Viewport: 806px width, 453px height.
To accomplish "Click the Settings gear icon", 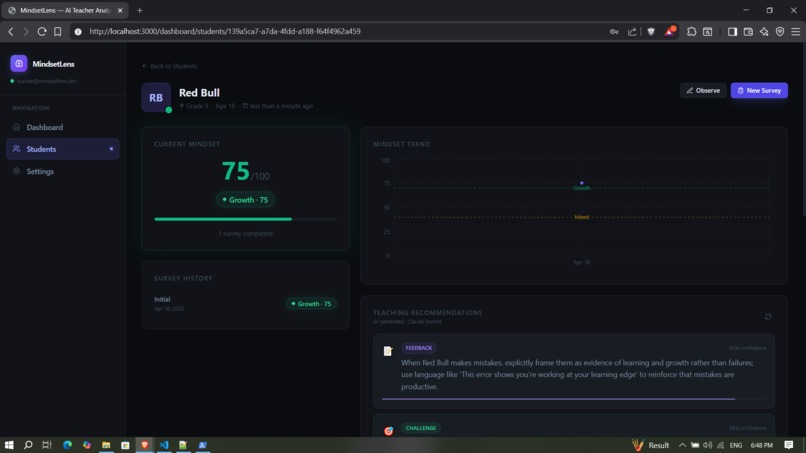I will (x=16, y=171).
